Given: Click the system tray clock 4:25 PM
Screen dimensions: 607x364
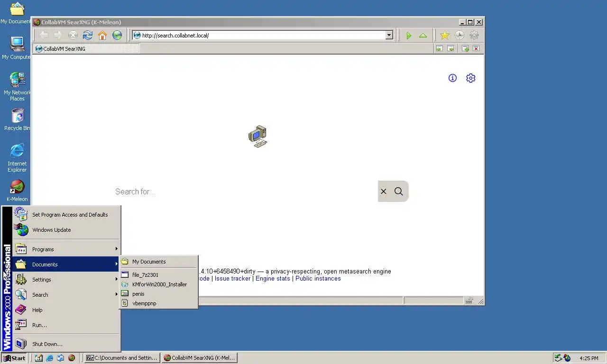Looking at the screenshot, I should pyautogui.click(x=589, y=358).
